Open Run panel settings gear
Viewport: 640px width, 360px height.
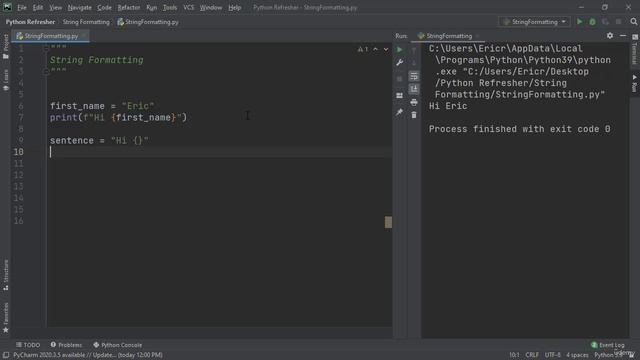(x=610, y=36)
